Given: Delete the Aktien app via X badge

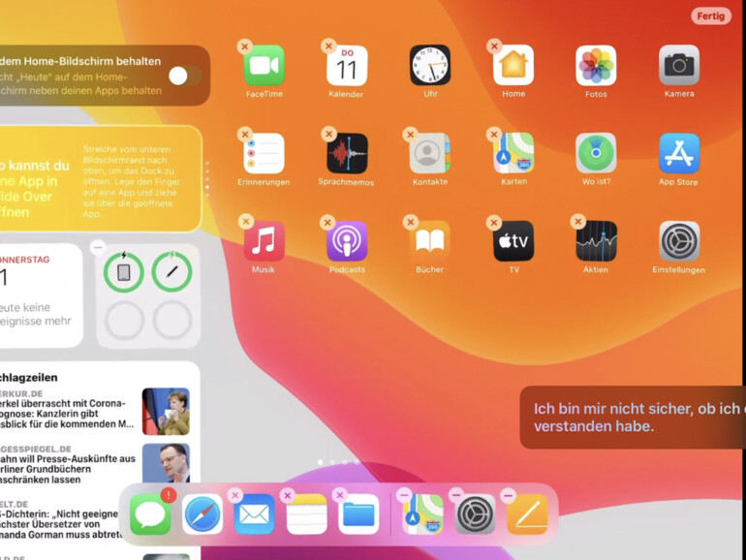Looking at the screenshot, I should click(x=577, y=221).
